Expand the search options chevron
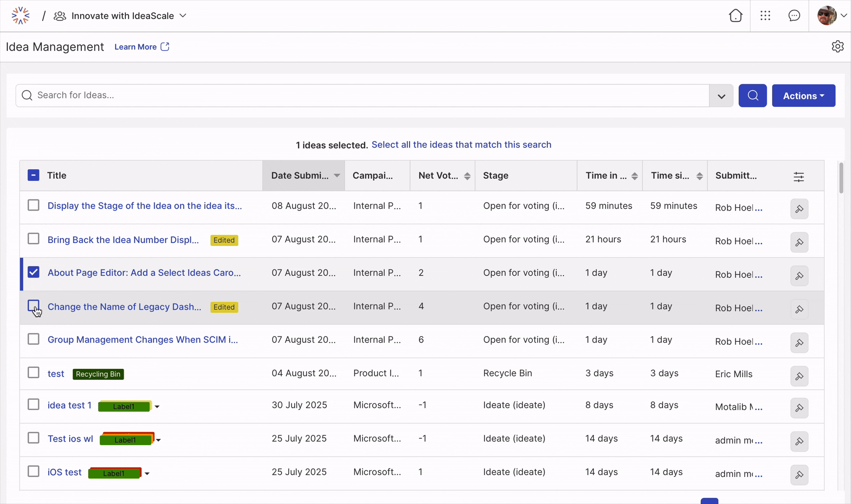 click(721, 96)
